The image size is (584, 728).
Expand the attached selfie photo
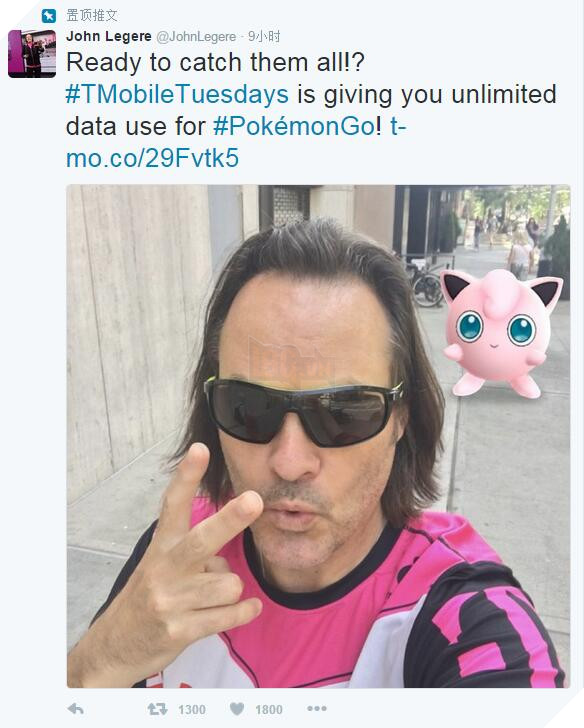click(x=318, y=436)
